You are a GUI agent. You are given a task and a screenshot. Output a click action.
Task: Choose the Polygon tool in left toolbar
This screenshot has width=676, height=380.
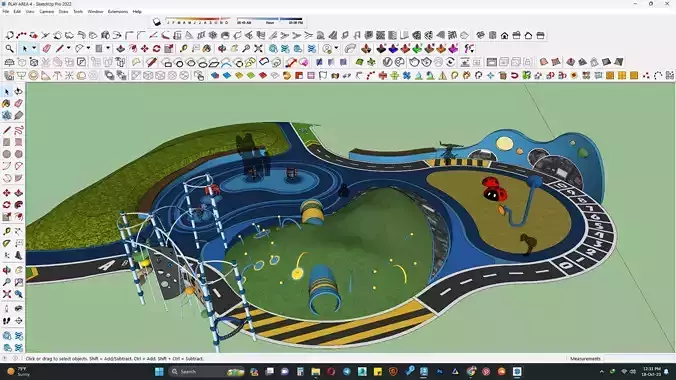[x=19, y=154]
